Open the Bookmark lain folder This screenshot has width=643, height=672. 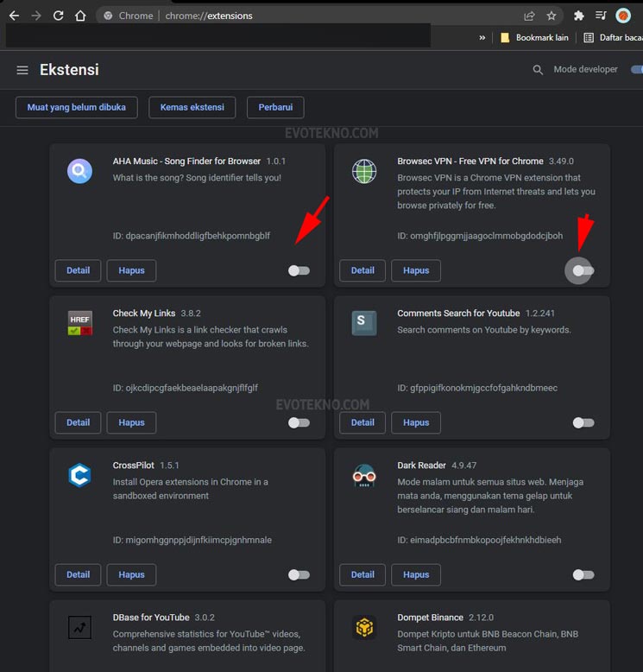[x=533, y=38]
